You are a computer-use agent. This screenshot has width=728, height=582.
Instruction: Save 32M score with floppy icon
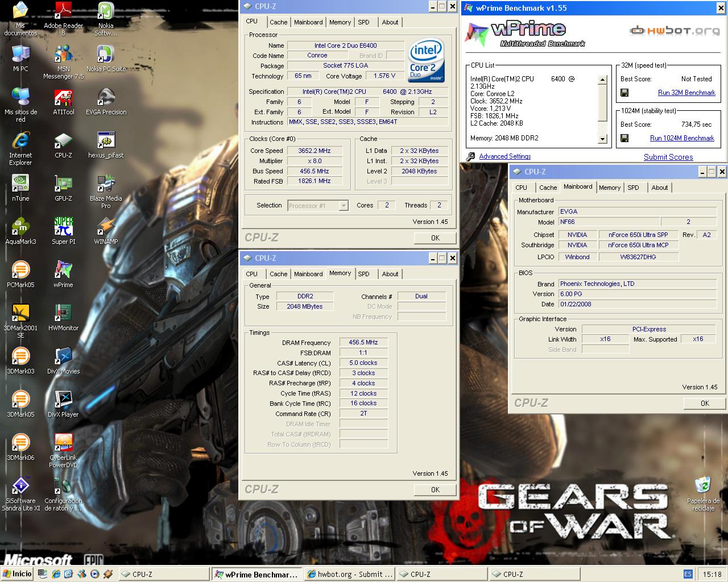click(624, 93)
